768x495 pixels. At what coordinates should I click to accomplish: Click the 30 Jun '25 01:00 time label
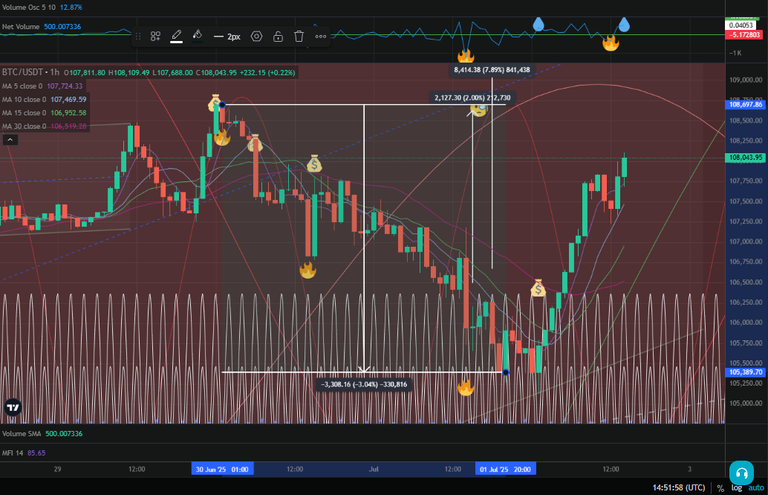tap(222, 469)
